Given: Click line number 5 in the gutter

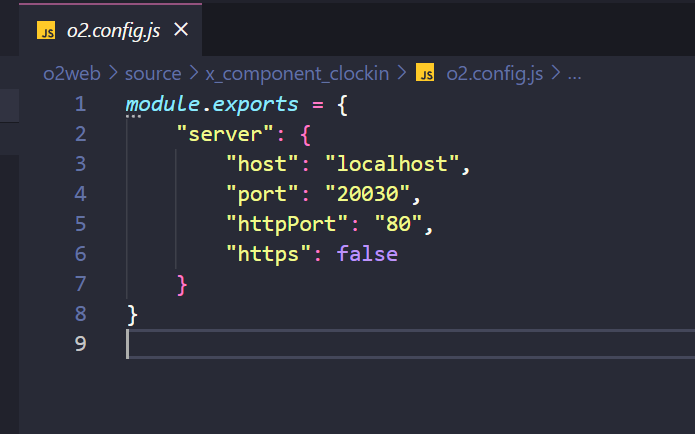Looking at the screenshot, I should point(80,224).
